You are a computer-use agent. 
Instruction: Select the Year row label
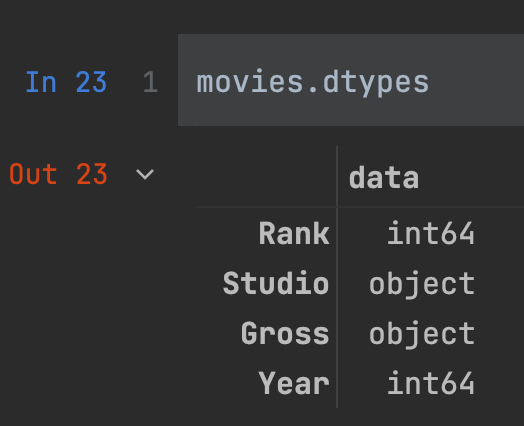point(294,383)
